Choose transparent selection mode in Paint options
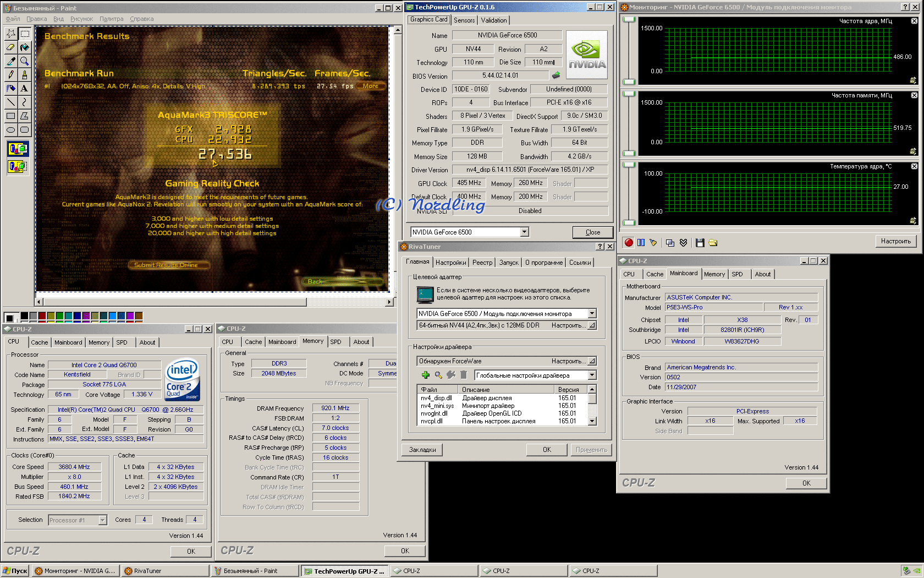 click(18, 166)
